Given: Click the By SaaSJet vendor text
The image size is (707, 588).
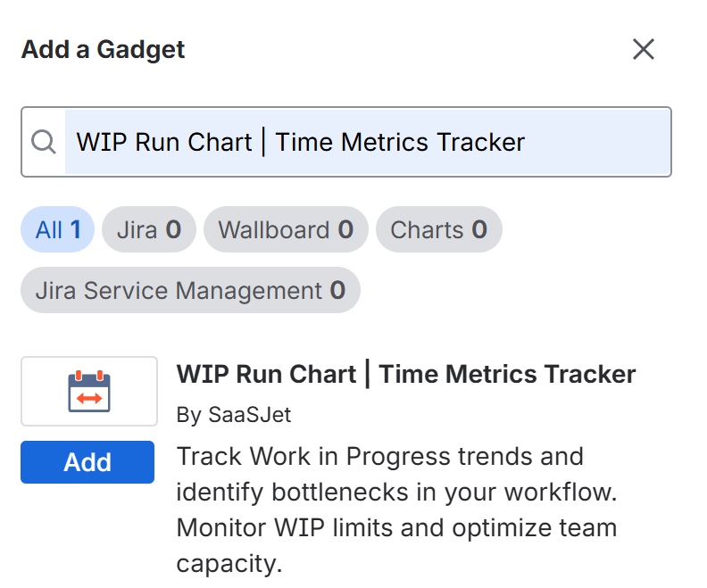Looking at the screenshot, I should (234, 415).
